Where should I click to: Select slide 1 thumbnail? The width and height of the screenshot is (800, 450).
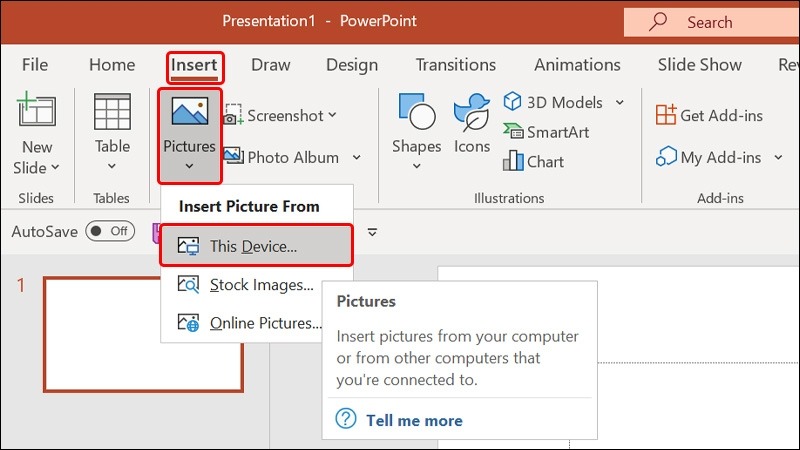143,335
